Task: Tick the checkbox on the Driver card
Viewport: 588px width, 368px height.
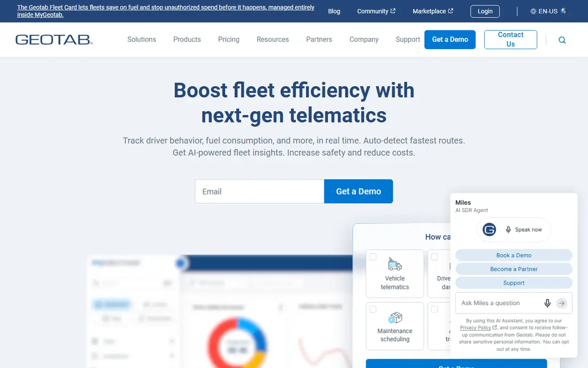Action: click(x=434, y=257)
